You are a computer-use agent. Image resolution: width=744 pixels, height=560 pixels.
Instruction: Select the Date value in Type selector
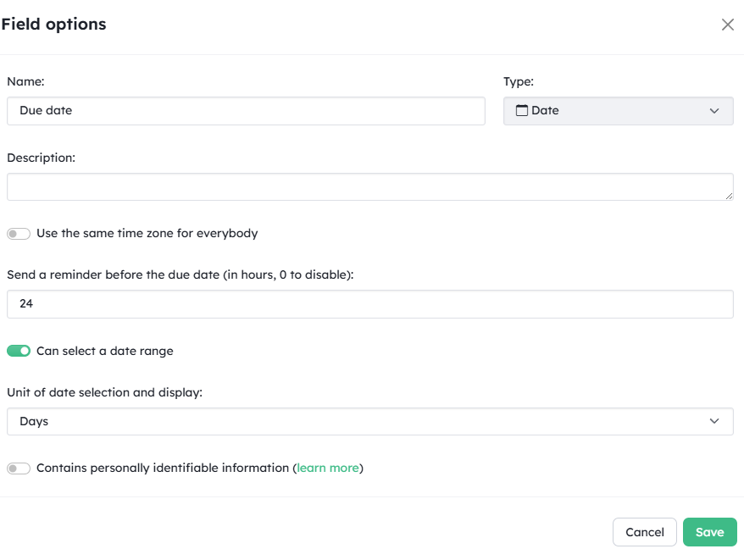click(x=545, y=111)
